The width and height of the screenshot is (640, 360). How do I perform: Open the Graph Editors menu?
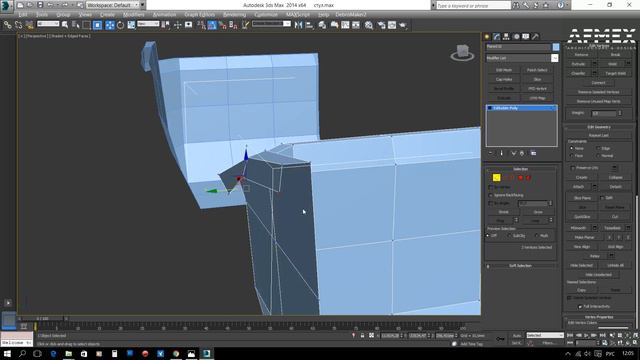pos(199,15)
